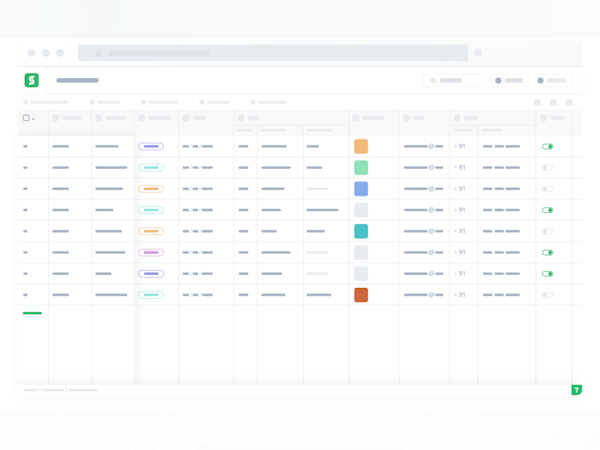This screenshot has width=600, height=450.
Task: Select the teal color swatch
Action: pyautogui.click(x=361, y=232)
